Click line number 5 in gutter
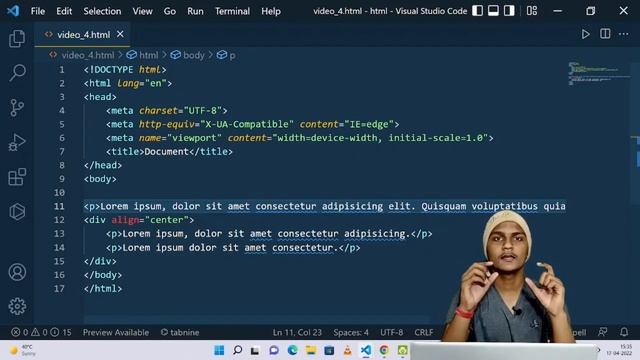This screenshot has width=640, height=360. point(62,124)
